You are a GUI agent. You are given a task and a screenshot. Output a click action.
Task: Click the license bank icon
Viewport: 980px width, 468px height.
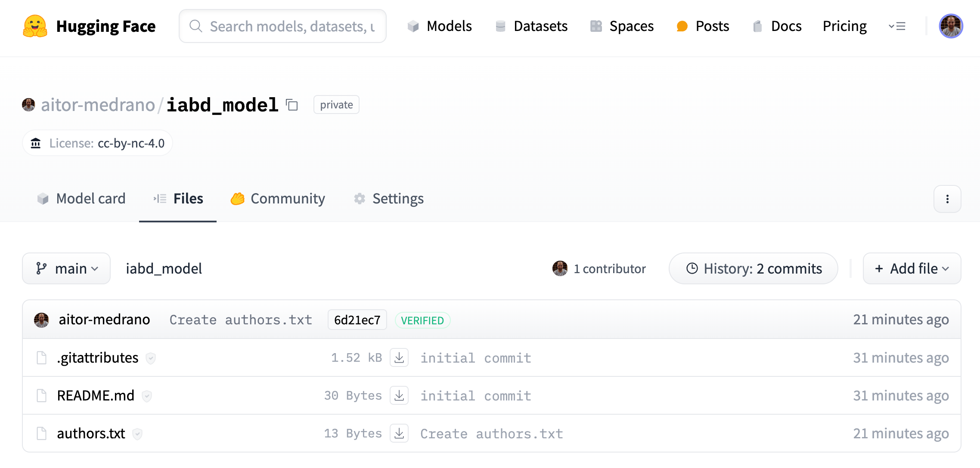click(36, 143)
